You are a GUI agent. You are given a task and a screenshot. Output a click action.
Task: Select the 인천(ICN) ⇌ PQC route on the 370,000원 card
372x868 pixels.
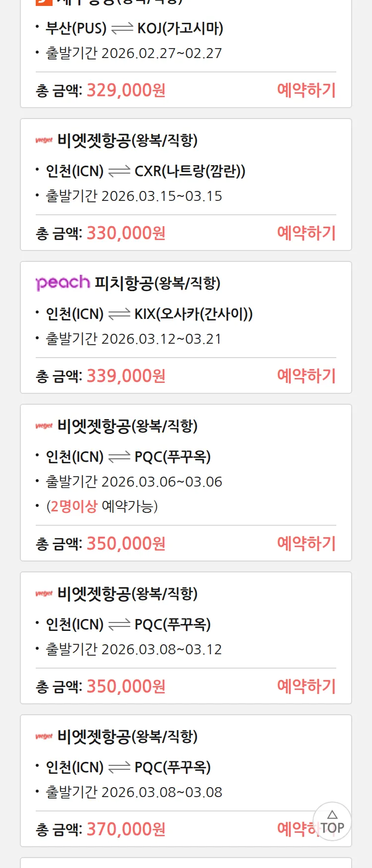[128, 767]
